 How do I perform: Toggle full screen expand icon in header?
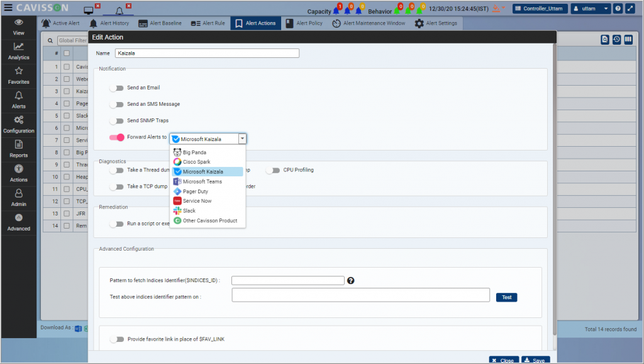coord(630,9)
